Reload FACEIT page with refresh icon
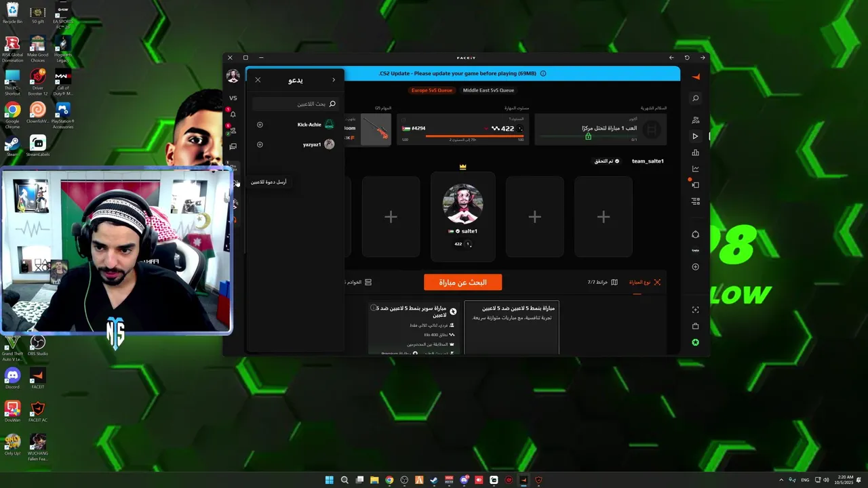 pyautogui.click(x=687, y=58)
